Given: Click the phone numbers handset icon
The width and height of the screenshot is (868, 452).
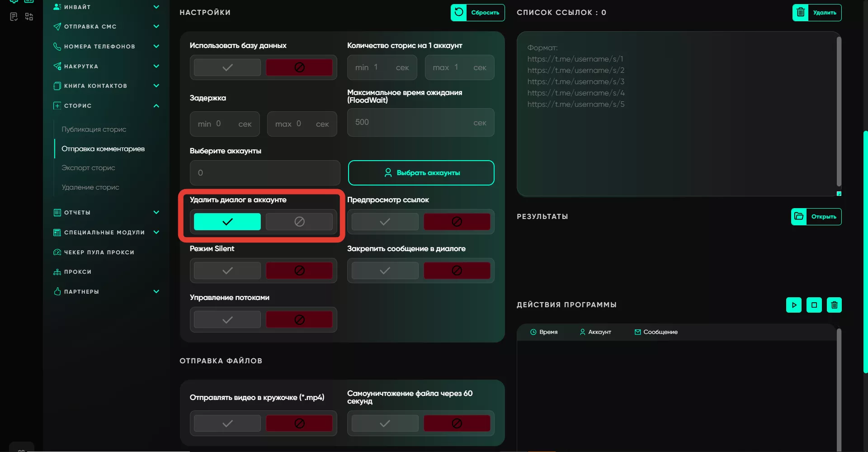Looking at the screenshot, I should 57,46.
